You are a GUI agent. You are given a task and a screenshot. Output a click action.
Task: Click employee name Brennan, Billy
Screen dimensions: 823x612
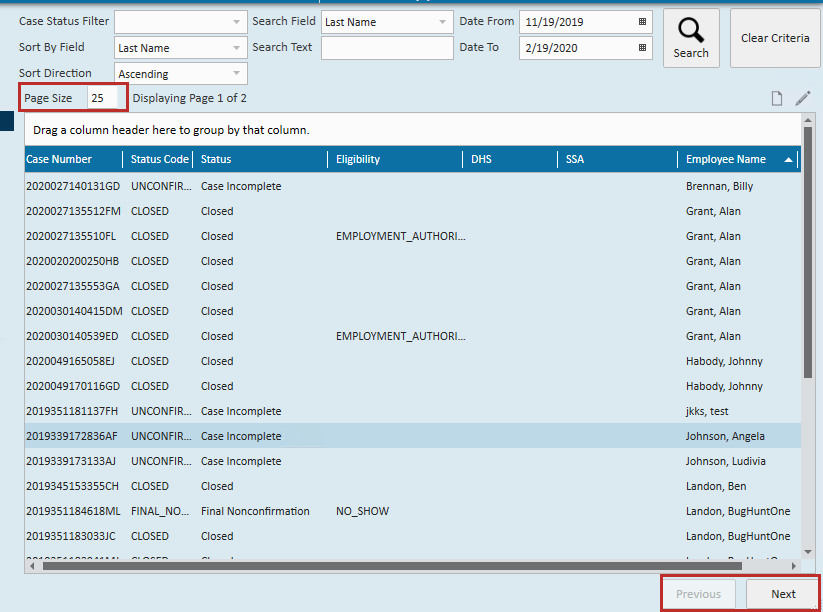tap(719, 186)
